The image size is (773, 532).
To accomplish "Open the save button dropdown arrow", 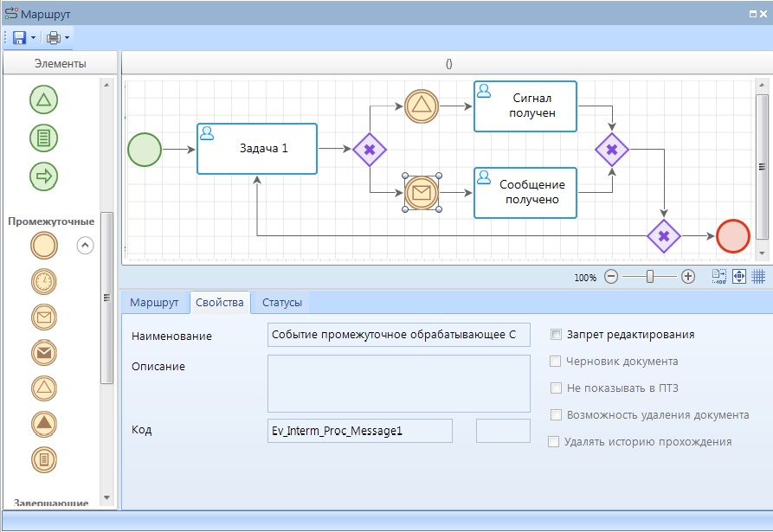I will (33, 38).
